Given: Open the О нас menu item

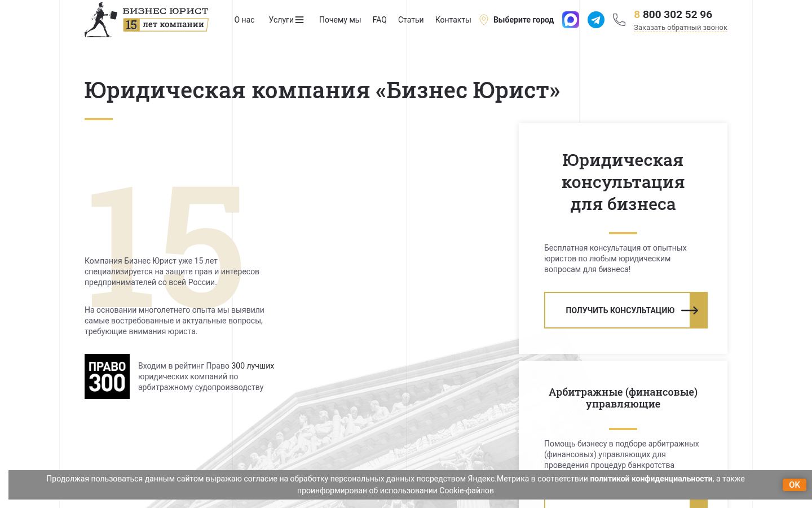Looking at the screenshot, I should pyautogui.click(x=244, y=20).
